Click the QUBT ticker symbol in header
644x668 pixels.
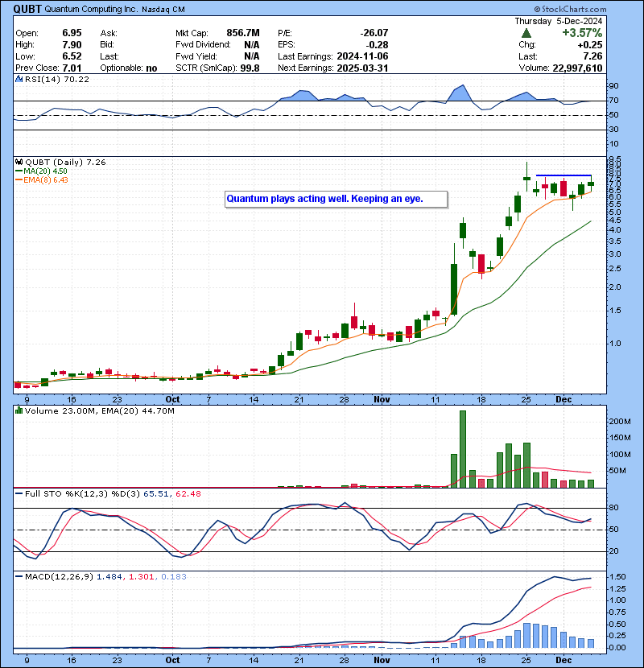click(27, 9)
